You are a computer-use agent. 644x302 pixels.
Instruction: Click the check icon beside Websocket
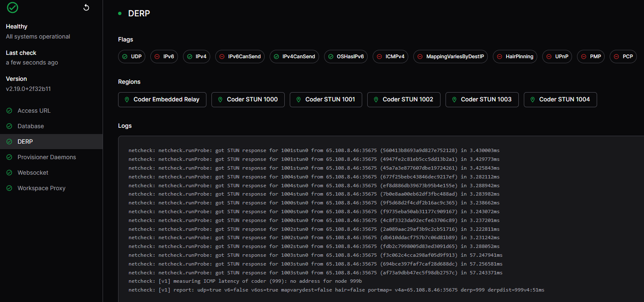(9, 173)
